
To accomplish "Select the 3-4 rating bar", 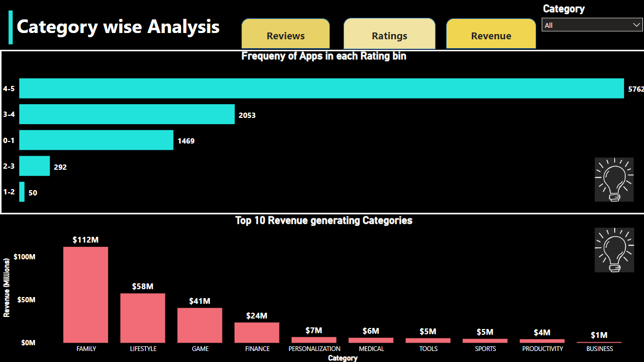I will [126, 114].
